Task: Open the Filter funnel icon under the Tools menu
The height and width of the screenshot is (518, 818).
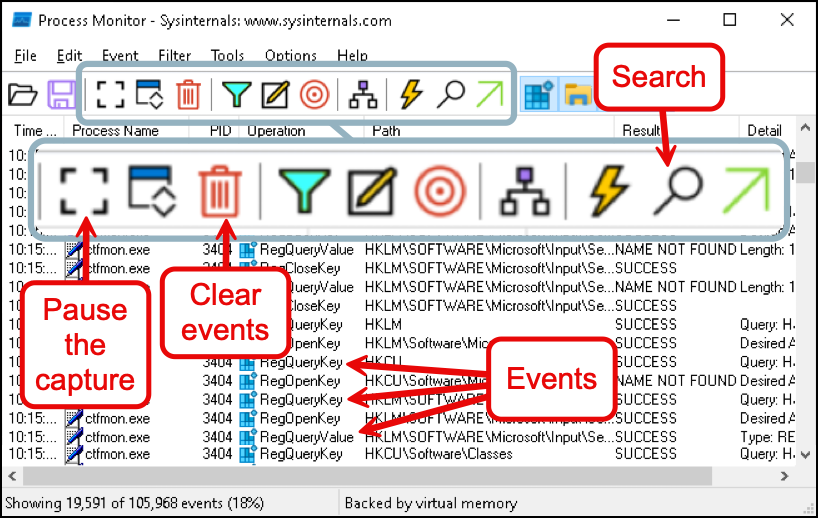Action: coord(236,95)
